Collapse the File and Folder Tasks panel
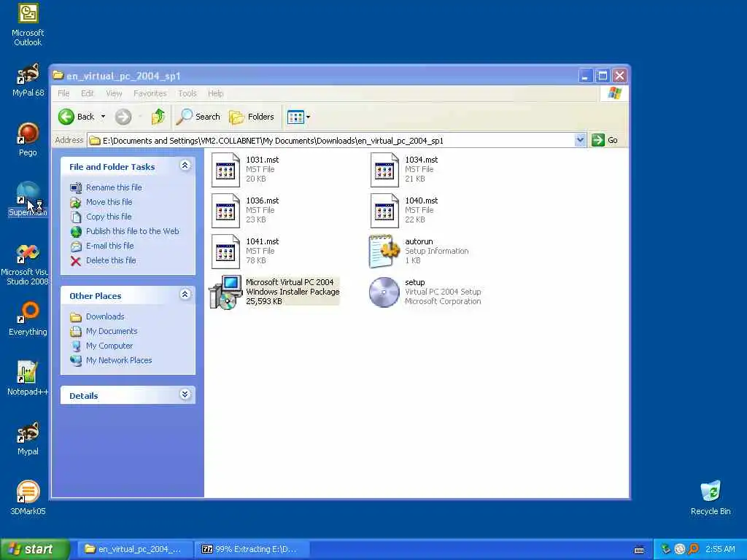 tap(185, 166)
